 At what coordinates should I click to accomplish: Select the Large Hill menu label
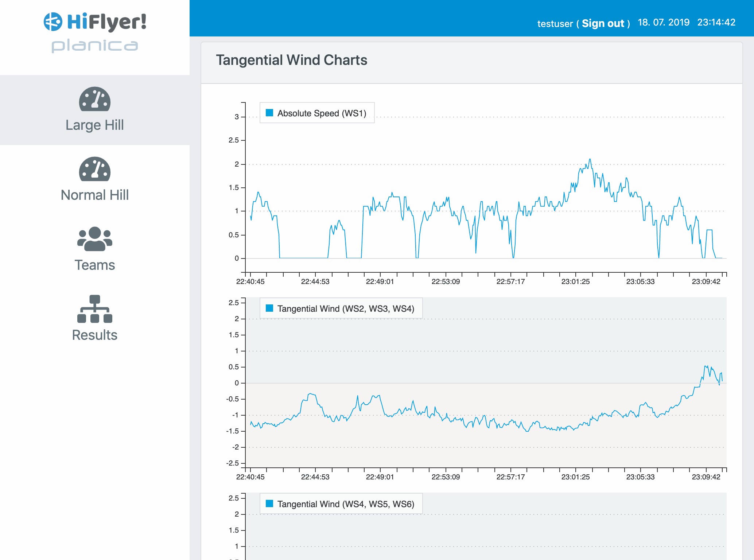pos(94,125)
